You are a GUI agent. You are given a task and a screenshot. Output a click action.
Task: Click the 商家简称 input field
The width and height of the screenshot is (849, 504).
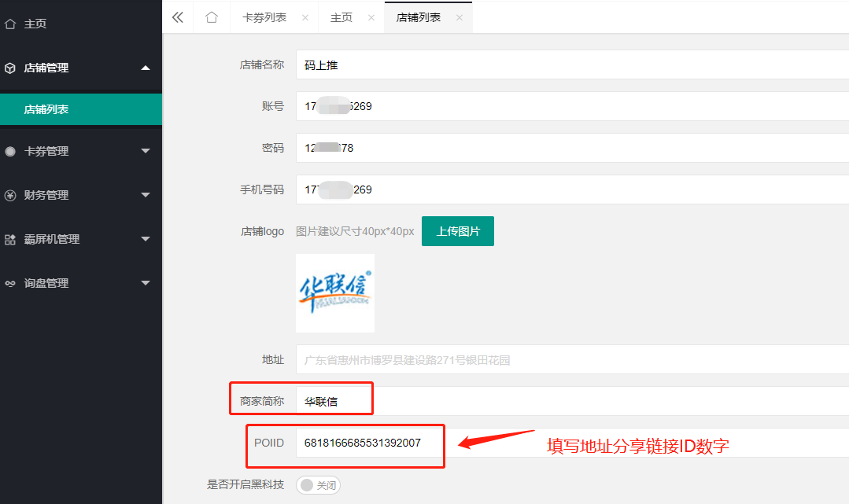point(572,401)
